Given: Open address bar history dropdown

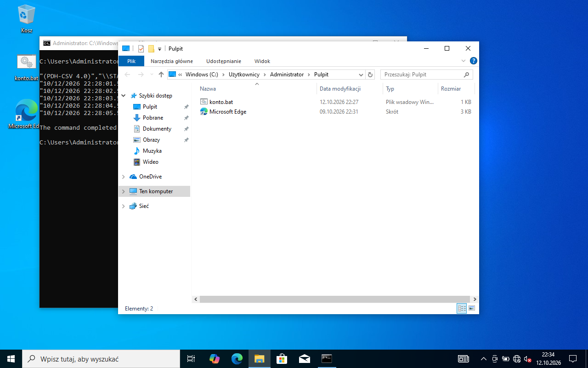Looking at the screenshot, I should pos(361,75).
